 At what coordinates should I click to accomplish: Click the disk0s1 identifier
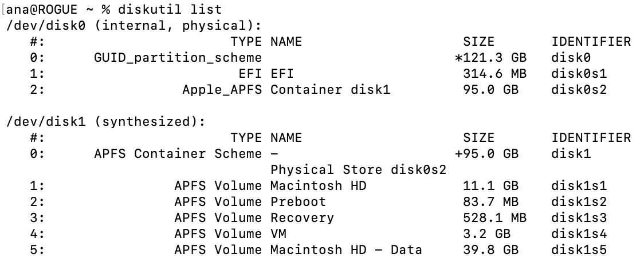(579, 74)
